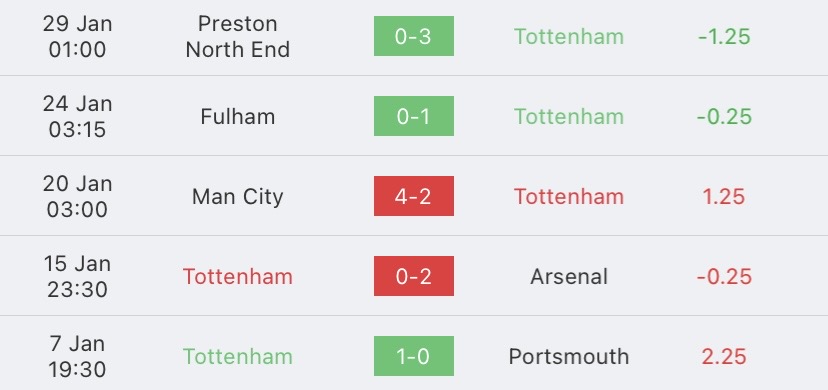Open the 0-1 score for Fulham match
The height and width of the screenshot is (390, 828).
pyautogui.click(x=413, y=116)
